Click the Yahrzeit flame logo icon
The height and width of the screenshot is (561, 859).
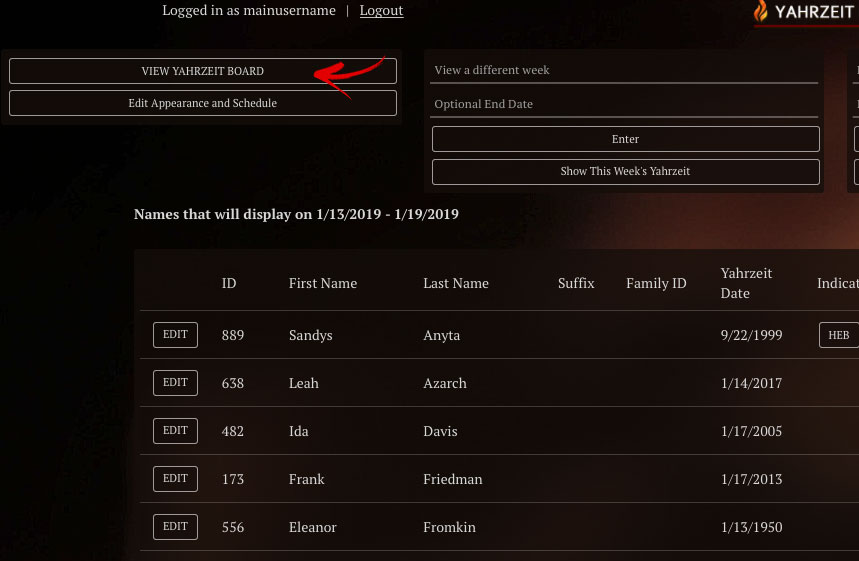point(761,12)
